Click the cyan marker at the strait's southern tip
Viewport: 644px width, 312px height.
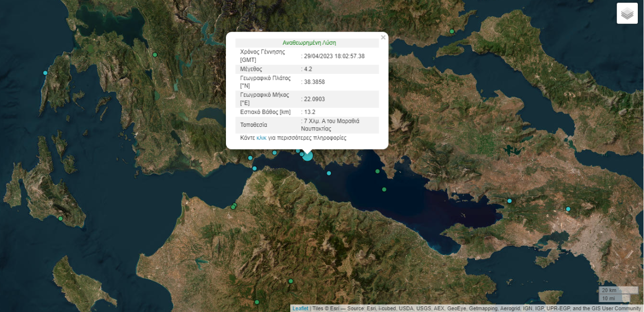(x=254, y=168)
